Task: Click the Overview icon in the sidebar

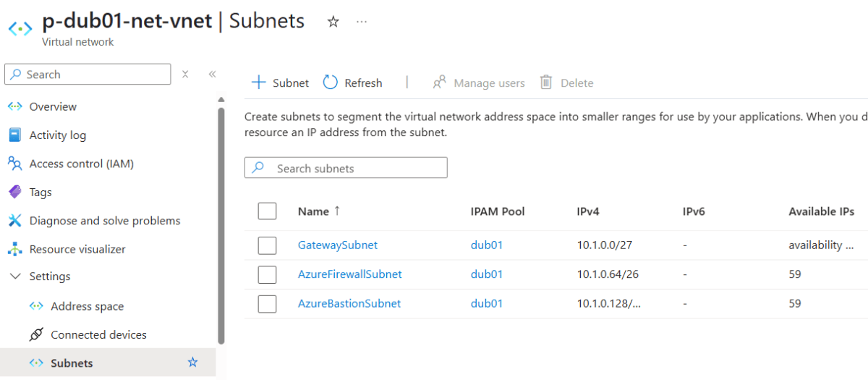Action: tap(15, 106)
